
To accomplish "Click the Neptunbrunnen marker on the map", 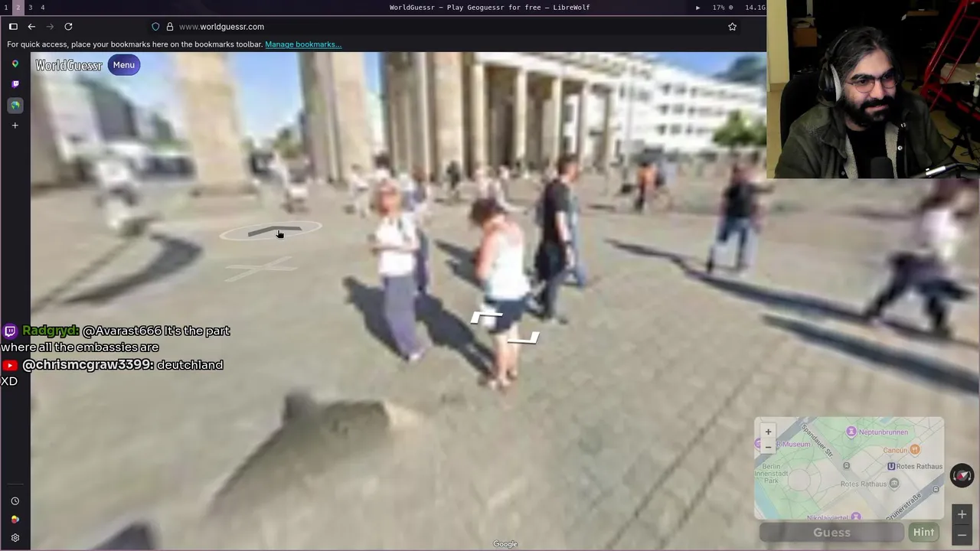I will pos(851,432).
